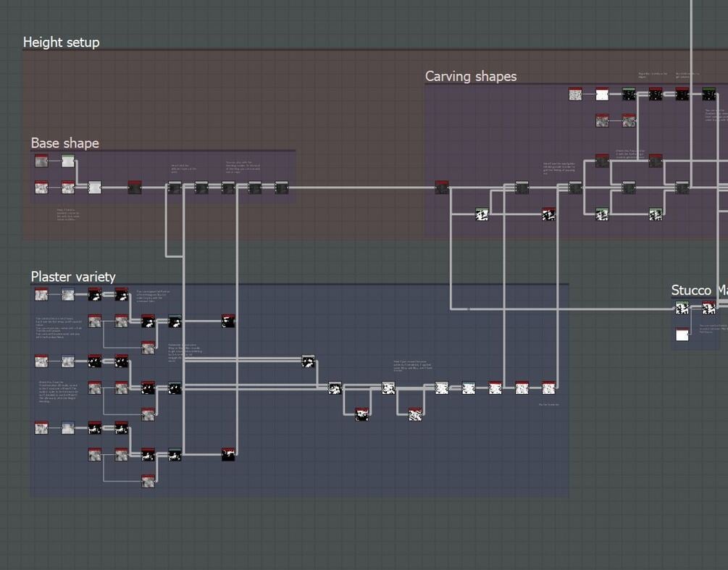Select the lowest teal-header mask node in Plaster variety
This screenshot has width=728, height=570.
[175, 454]
